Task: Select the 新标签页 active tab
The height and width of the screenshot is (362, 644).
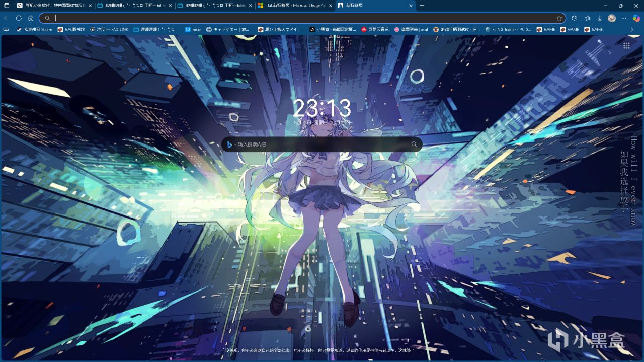Action: (x=375, y=6)
